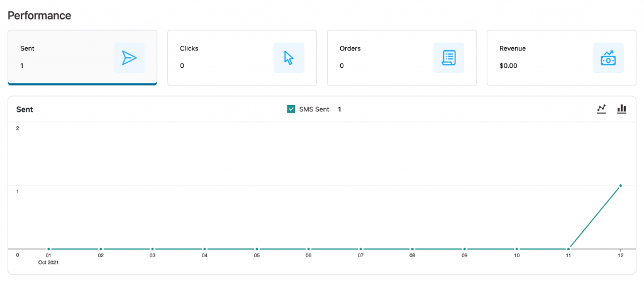Click the data point for Oct 01
This screenshot has height=283, width=644.
point(48,249)
